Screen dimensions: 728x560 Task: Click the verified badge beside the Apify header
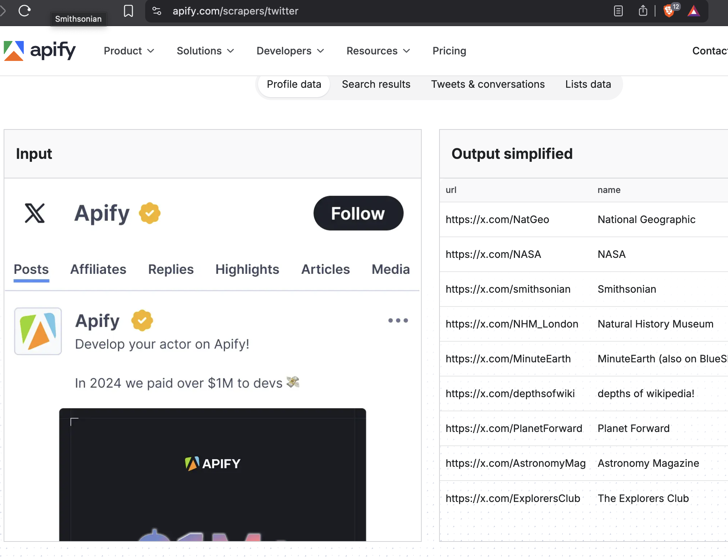point(150,213)
